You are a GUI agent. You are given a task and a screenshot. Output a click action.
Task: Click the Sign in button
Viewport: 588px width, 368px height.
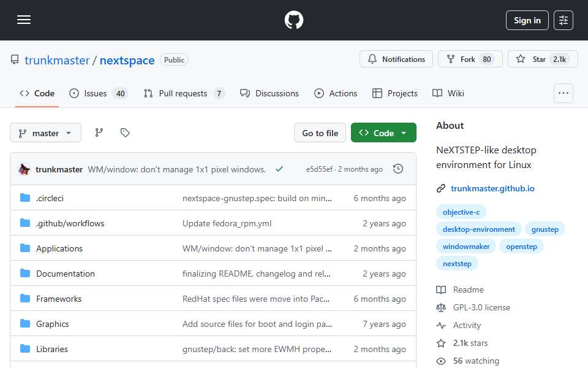[x=527, y=20]
